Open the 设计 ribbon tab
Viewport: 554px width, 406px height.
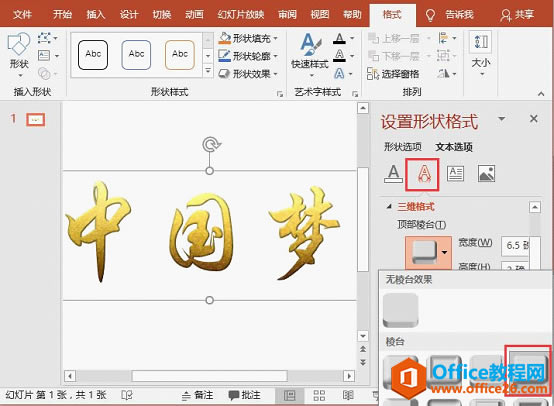tap(129, 14)
